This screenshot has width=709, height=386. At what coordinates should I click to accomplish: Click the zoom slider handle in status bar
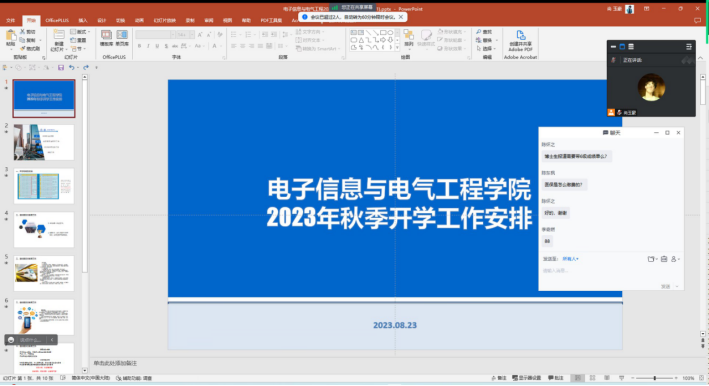click(x=655, y=378)
